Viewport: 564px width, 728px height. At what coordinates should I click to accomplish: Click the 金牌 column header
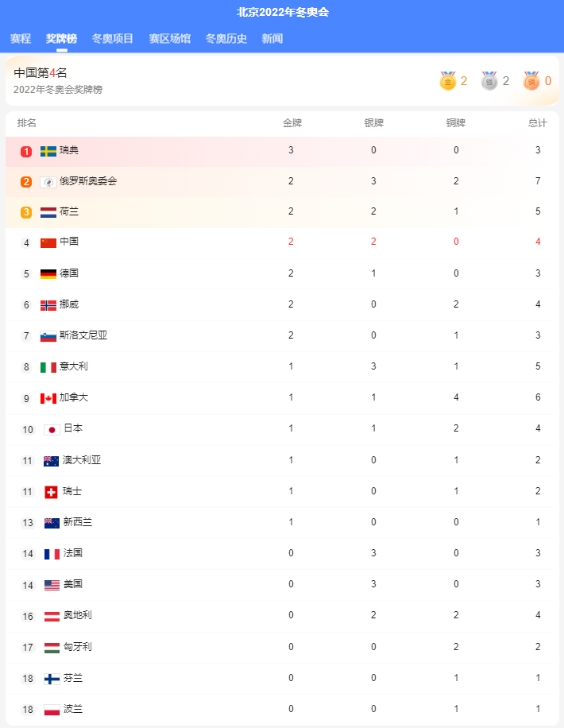292,123
